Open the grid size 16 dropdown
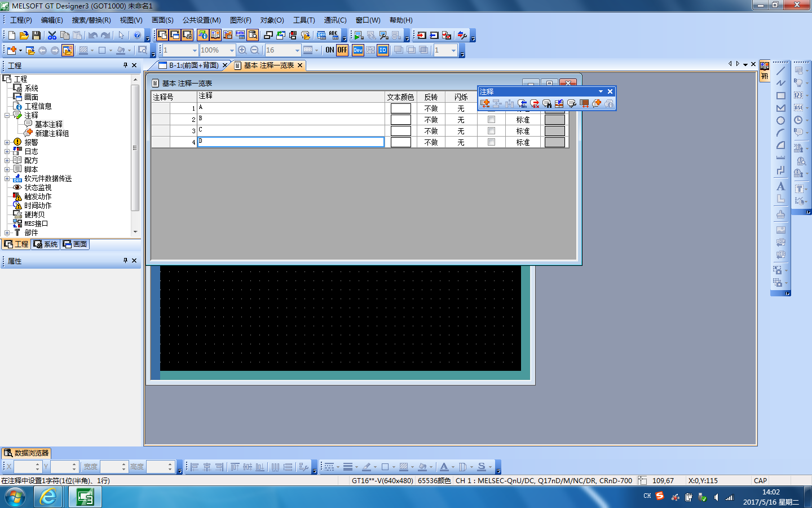This screenshot has width=812, height=508. click(297, 50)
